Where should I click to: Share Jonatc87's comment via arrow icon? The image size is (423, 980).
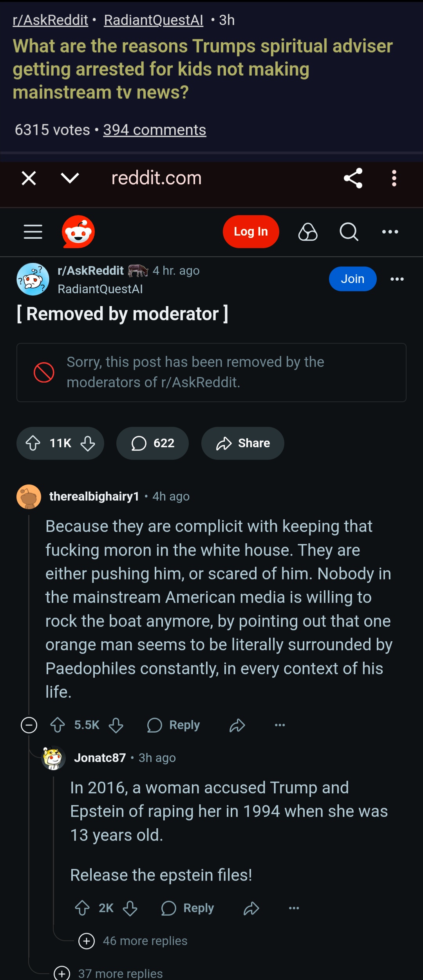tap(251, 908)
